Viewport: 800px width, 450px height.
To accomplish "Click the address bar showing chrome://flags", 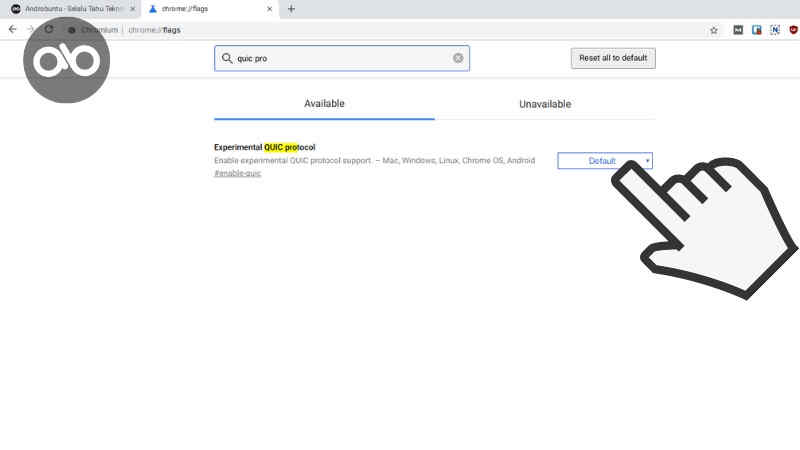I will 155,30.
